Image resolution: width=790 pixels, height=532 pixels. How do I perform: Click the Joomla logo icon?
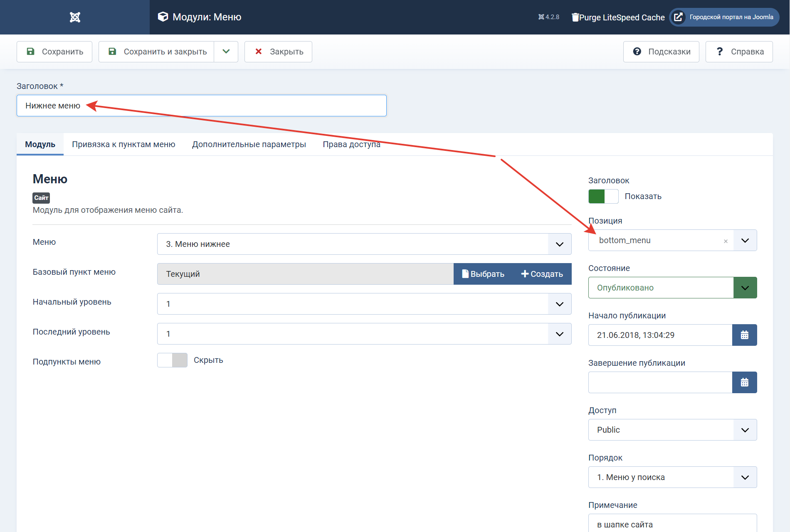(x=75, y=17)
